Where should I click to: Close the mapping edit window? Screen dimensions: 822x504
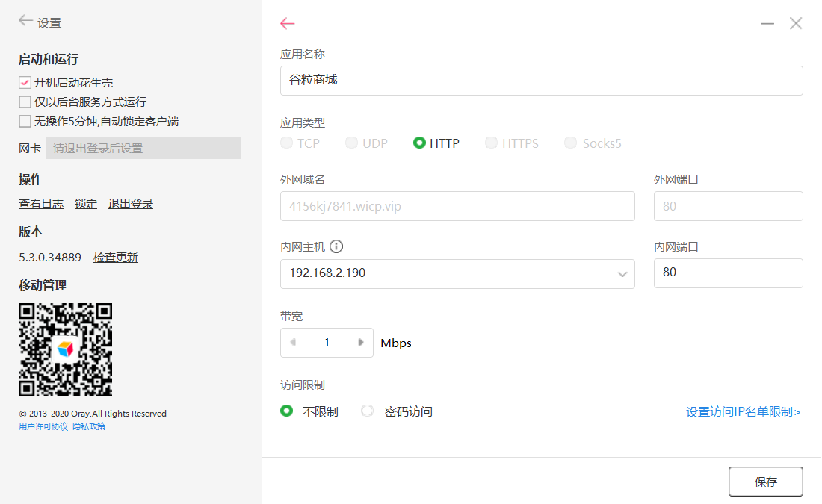coord(796,23)
